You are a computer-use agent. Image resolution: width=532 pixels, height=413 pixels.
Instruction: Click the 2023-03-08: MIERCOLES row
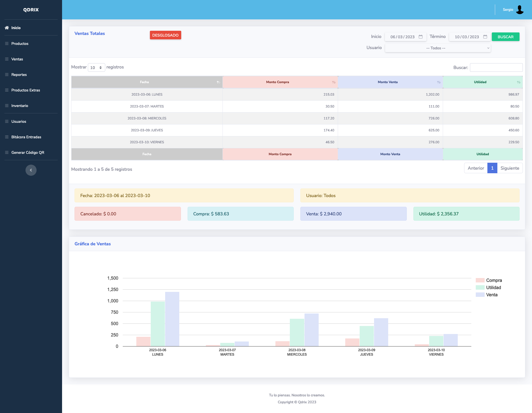click(x=297, y=118)
